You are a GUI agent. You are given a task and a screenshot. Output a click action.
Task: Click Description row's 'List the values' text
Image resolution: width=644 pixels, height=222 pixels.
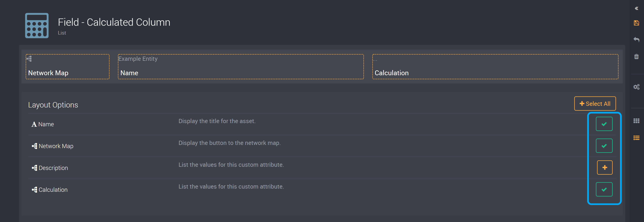point(231,165)
